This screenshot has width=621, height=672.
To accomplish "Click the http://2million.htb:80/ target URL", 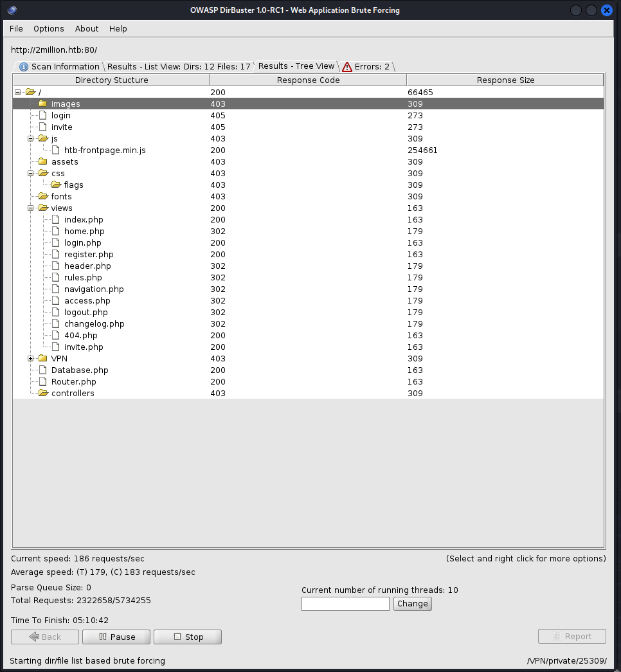I will pyautogui.click(x=54, y=50).
